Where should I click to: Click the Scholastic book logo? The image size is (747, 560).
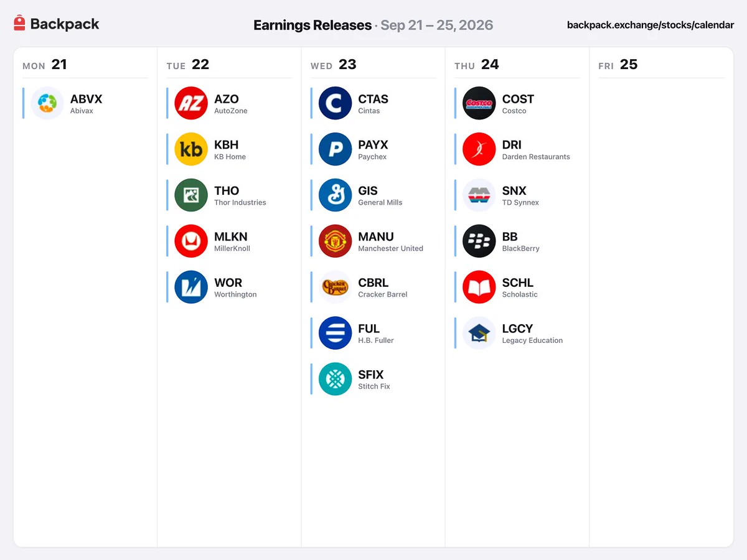coord(479,287)
